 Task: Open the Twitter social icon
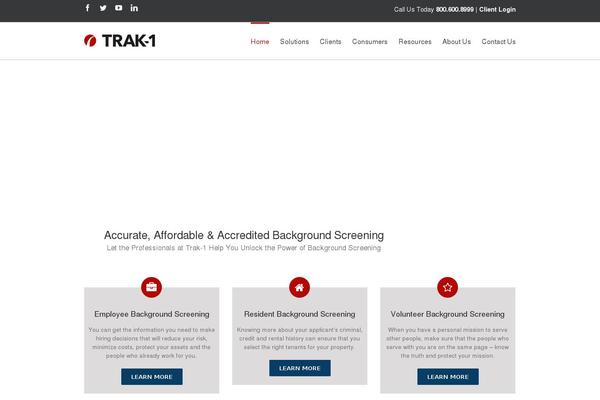(x=103, y=8)
